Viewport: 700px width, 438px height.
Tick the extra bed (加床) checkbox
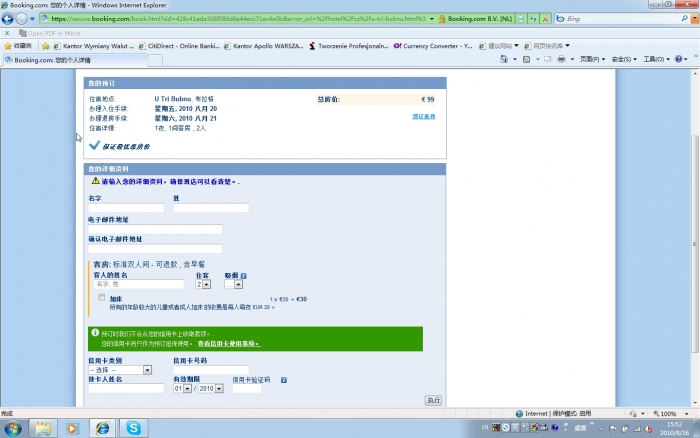[101, 297]
